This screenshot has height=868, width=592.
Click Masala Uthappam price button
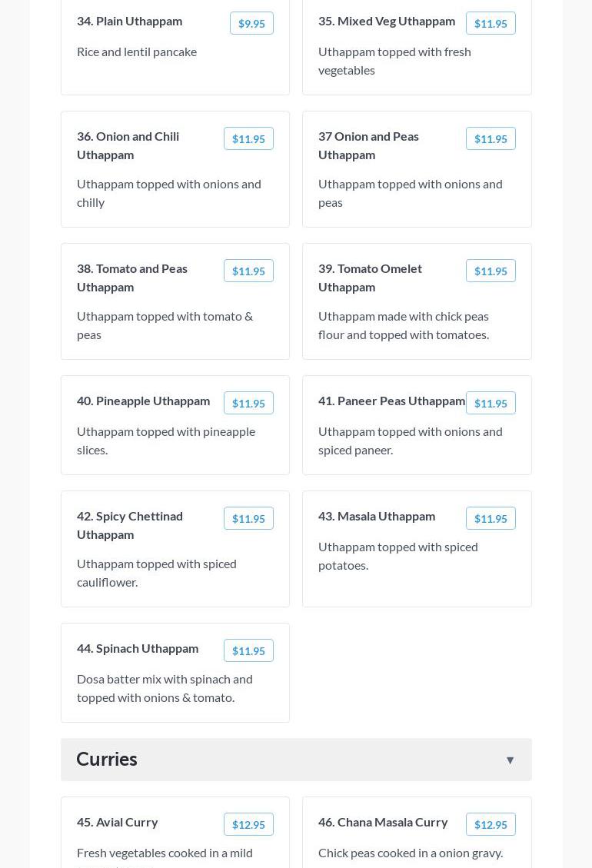[x=491, y=519]
